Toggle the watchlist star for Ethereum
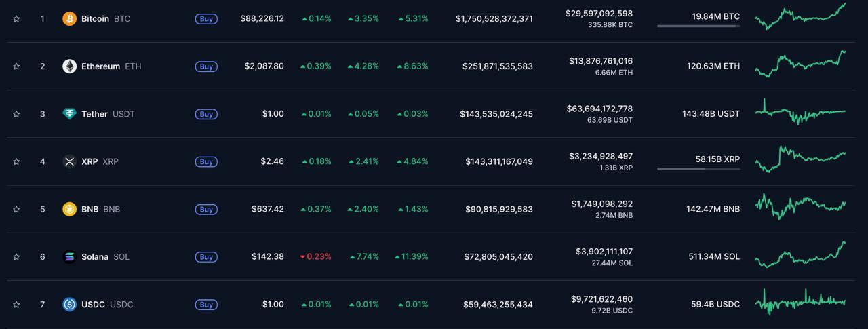The width and height of the screenshot is (868, 329). (x=16, y=66)
